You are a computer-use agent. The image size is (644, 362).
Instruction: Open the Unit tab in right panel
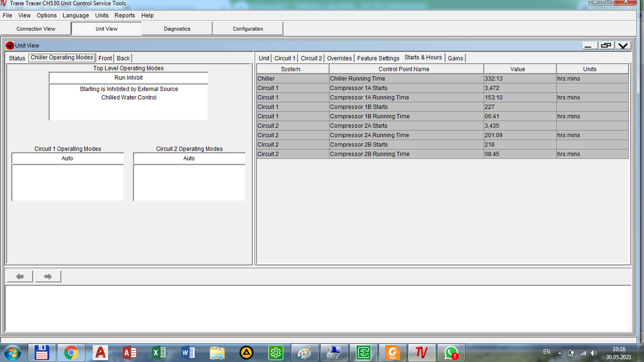coord(264,58)
